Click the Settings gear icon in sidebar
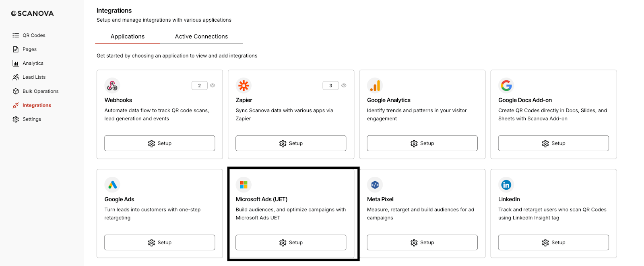The image size is (644, 266). click(x=16, y=119)
